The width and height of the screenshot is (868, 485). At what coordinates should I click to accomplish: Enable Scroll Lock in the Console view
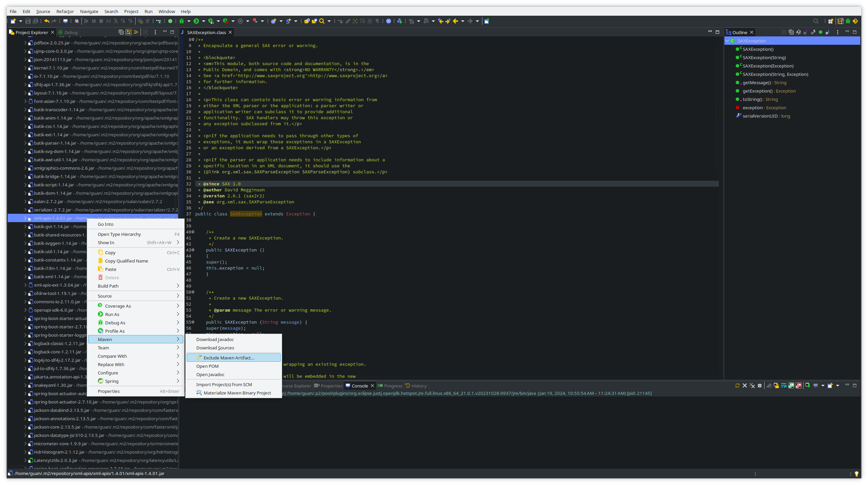tap(777, 385)
